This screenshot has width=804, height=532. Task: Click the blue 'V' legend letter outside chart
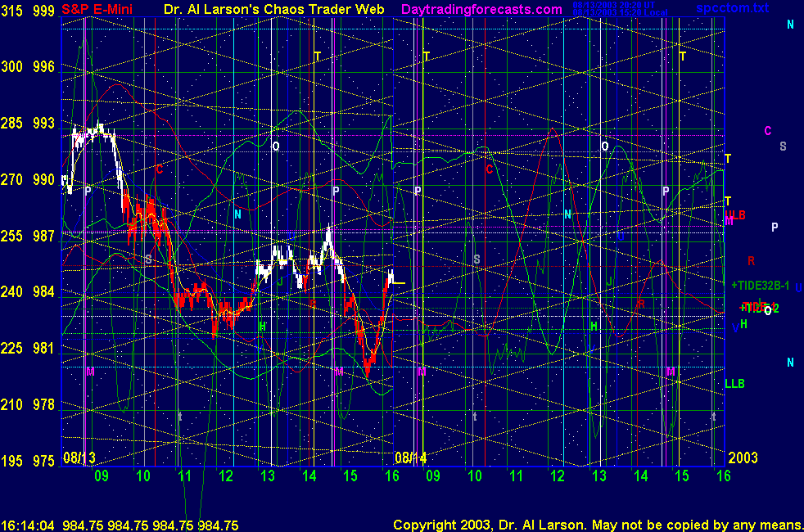click(736, 328)
